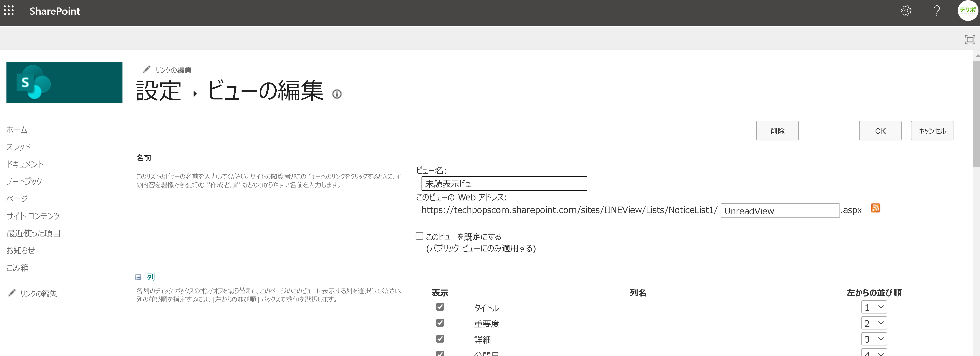Open the settings gear menu
Screen dimensions: 980x356
(x=906, y=11)
